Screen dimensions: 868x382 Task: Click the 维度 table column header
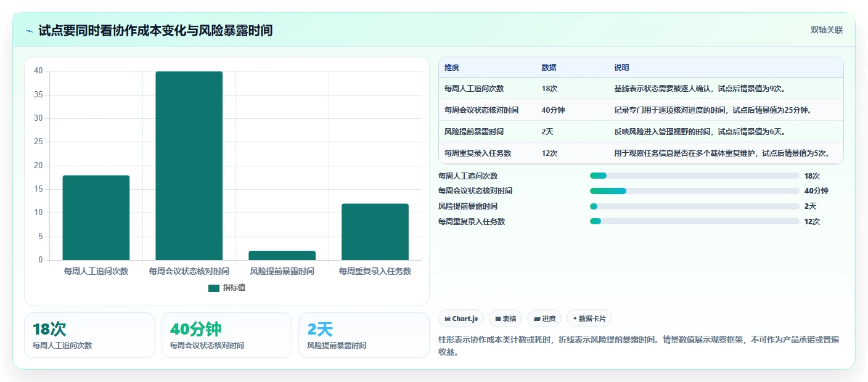pos(452,68)
